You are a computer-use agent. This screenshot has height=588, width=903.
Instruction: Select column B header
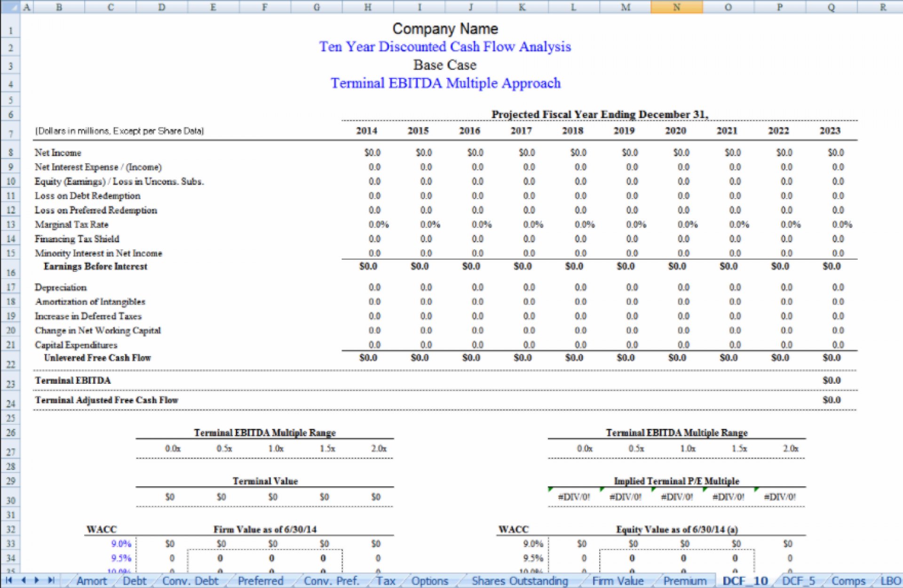pyautogui.click(x=59, y=7)
